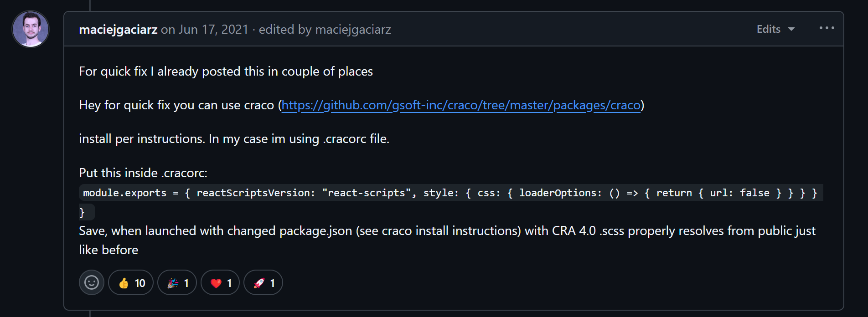This screenshot has width=868, height=317.
Task: Click the module.exports code snippet
Action: (451, 193)
